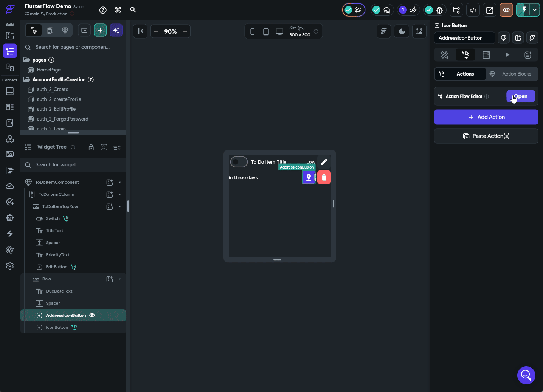The height and width of the screenshot is (392, 543).
Task: Open the Widget Palette in left sidebar
Action: (10, 35)
